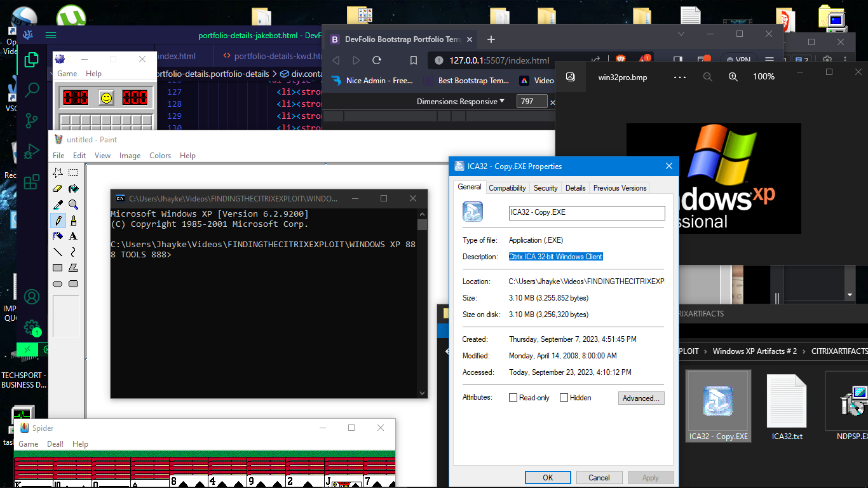Click the Minesweeper smiley face button
The width and height of the screenshot is (868, 488).
pyautogui.click(x=106, y=98)
